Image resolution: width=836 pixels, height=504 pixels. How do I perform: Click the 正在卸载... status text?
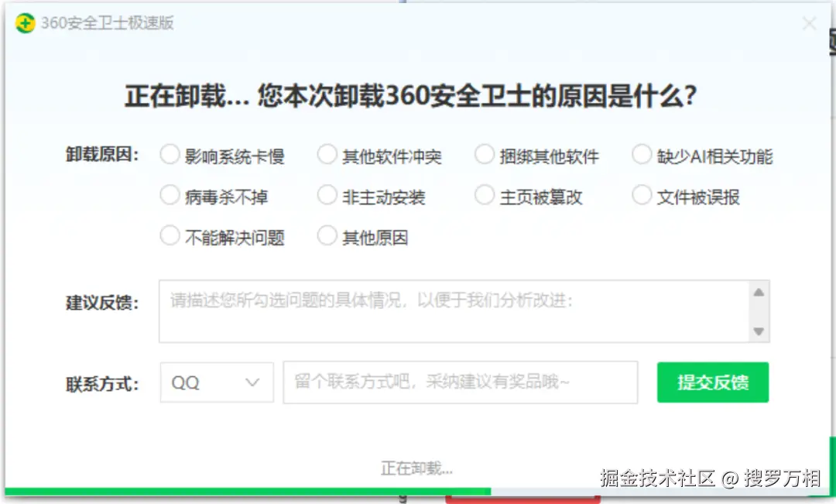[416, 468]
